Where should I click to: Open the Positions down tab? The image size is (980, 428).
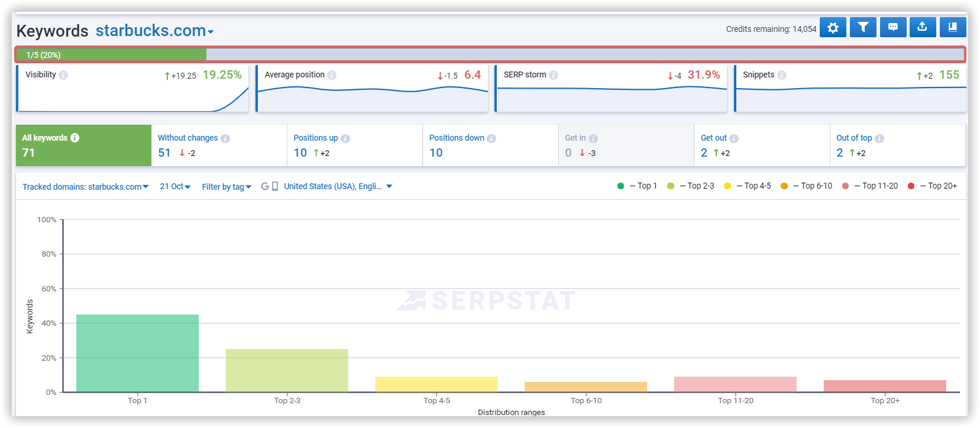coord(491,145)
